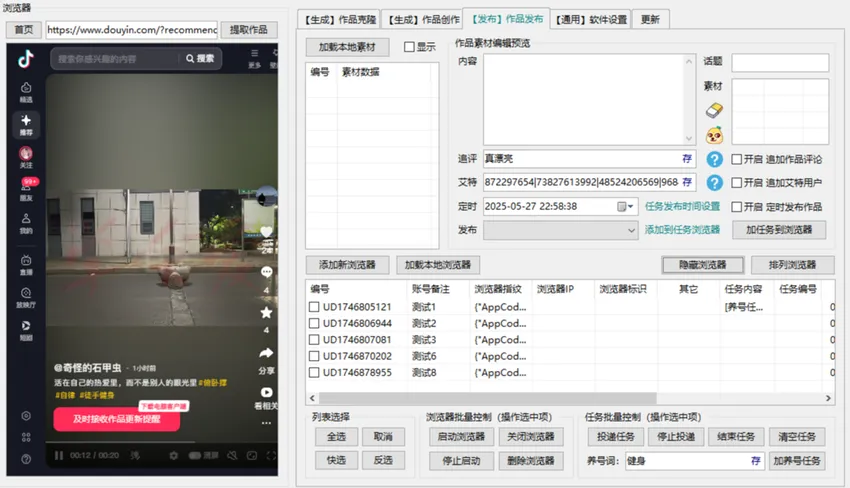Pause the video playback
Screen dimensions: 850x488
pyautogui.click(x=59, y=455)
